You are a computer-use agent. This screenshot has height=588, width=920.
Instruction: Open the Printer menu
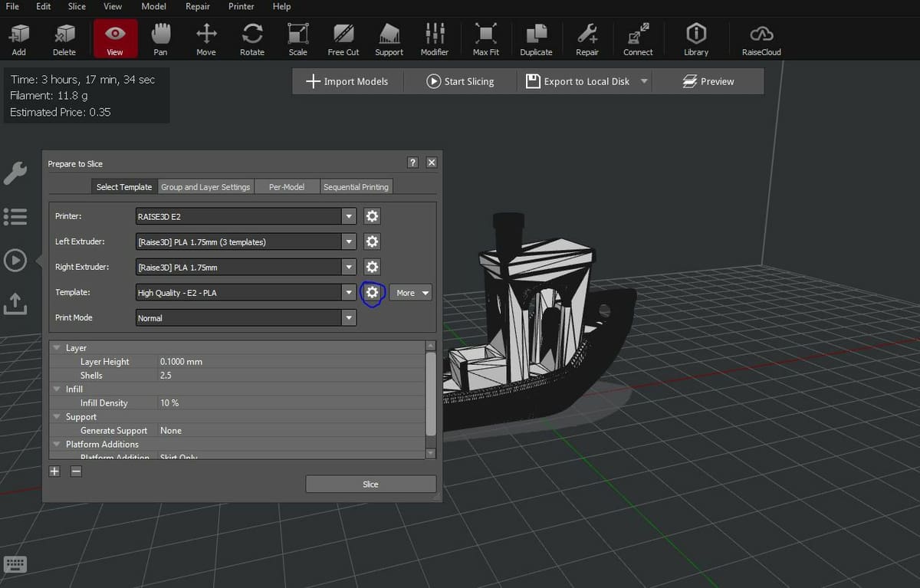pyautogui.click(x=241, y=6)
